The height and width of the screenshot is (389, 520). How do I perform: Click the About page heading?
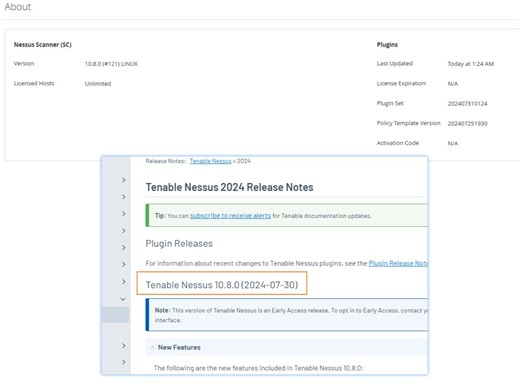pyautogui.click(x=18, y=7)
